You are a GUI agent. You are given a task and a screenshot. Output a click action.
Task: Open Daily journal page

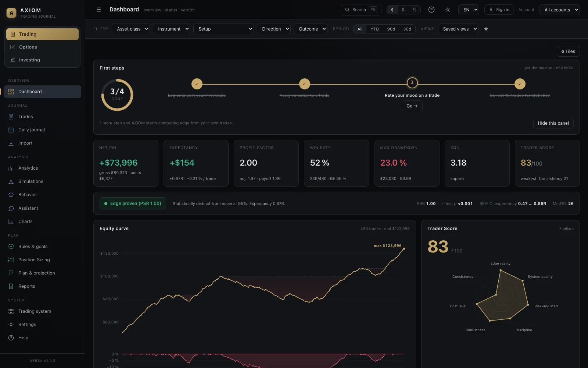point(42,130)
